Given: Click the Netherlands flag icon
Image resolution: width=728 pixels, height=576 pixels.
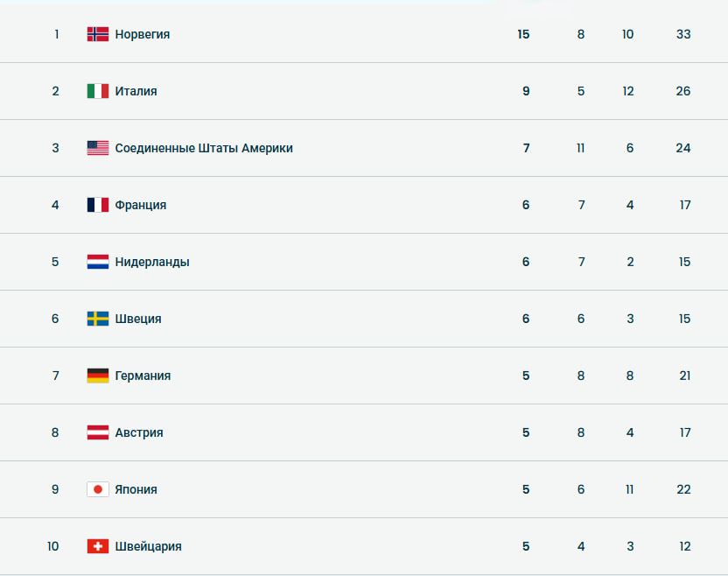Looking at the screenshot, I should pos(98,262).
